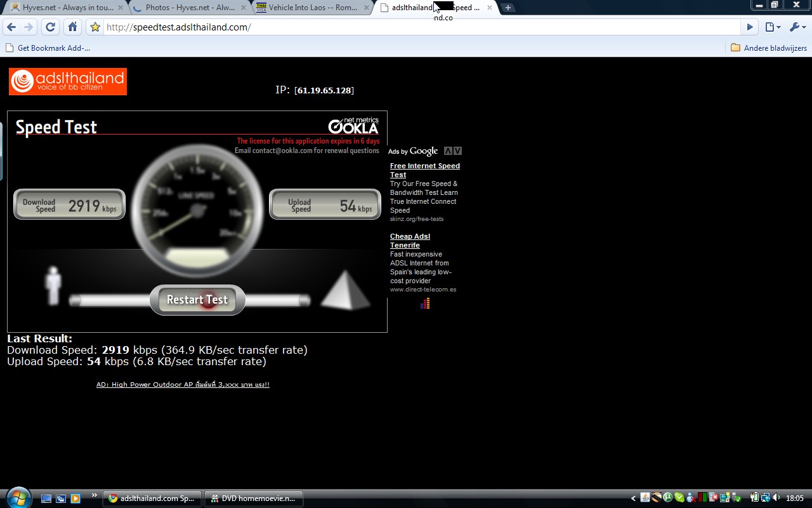Open the wrench settings menu
Screen dimensions: 812x508
pyautogui.click(x=797, y=27)
